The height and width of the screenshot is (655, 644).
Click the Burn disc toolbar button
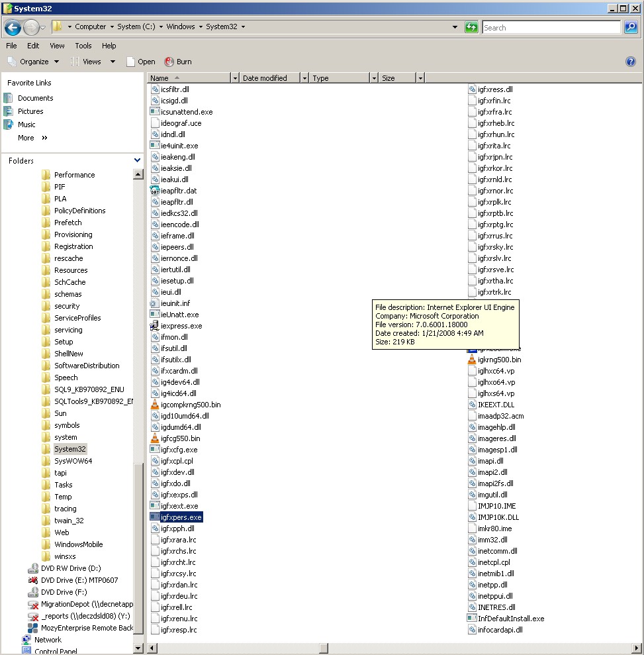(178, 62)
